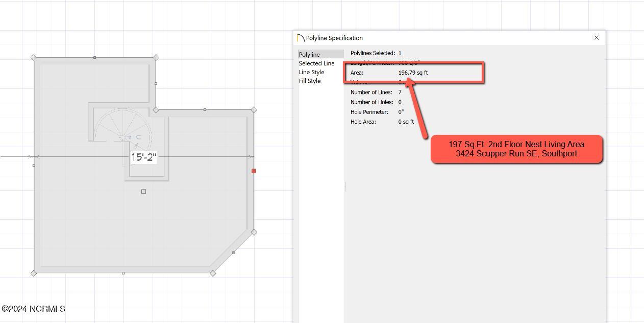Select the top-left diamond corner handle
The height and width of the screenshot is (323, 644).
34,58
